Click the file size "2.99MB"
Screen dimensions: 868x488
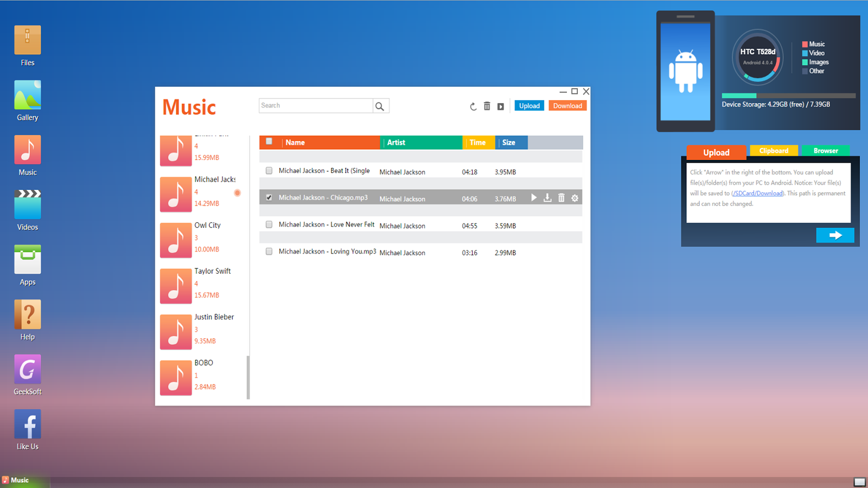505,253
